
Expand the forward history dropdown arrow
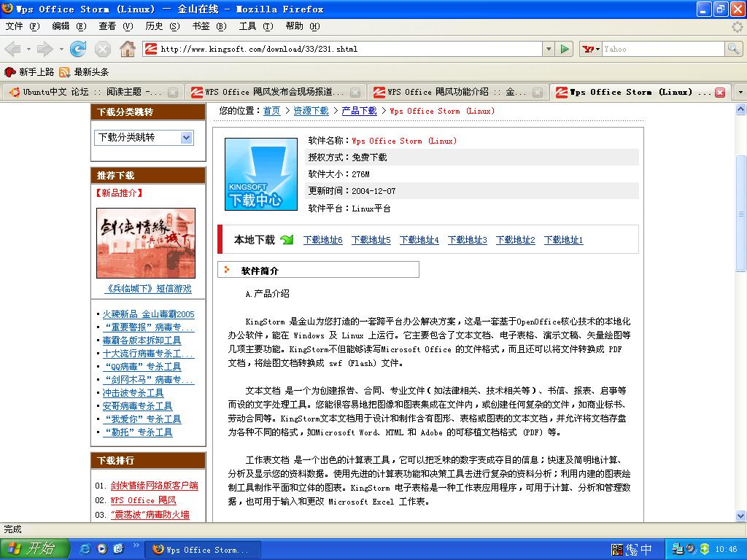[61, 49]
